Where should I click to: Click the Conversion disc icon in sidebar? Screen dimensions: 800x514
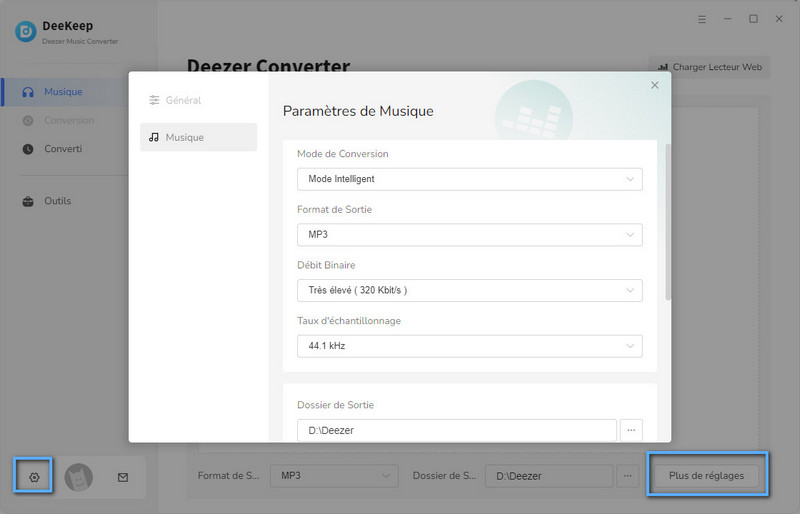[28, 120]
